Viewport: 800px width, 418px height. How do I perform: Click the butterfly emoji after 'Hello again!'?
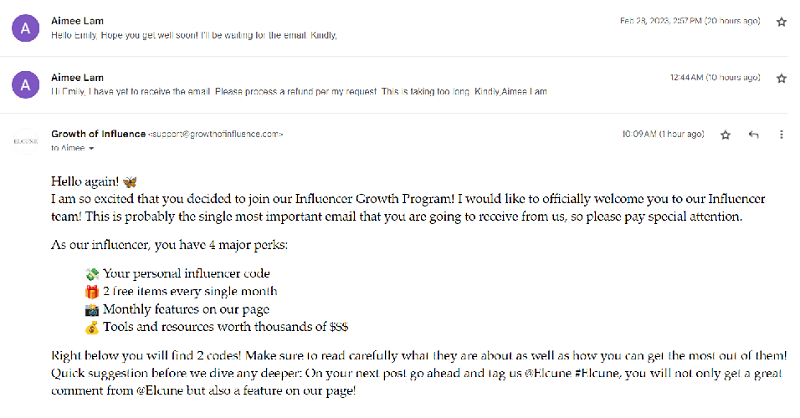pos(130,182)
